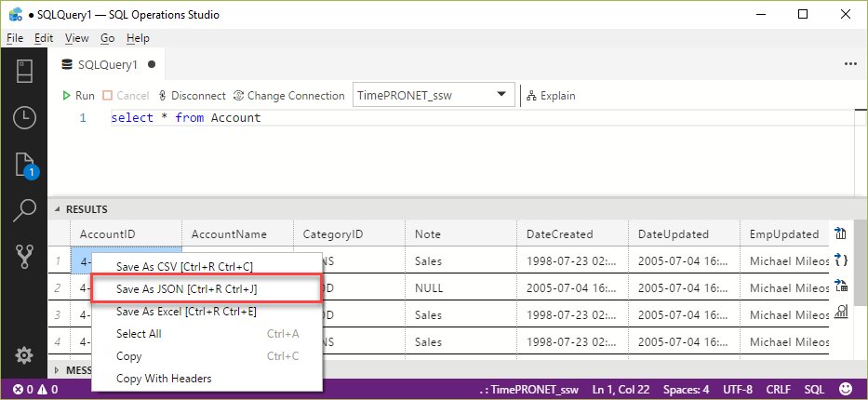Click the TimePRONET_ssw connection in status bar
868x400 pixels.
click(529, 390)
